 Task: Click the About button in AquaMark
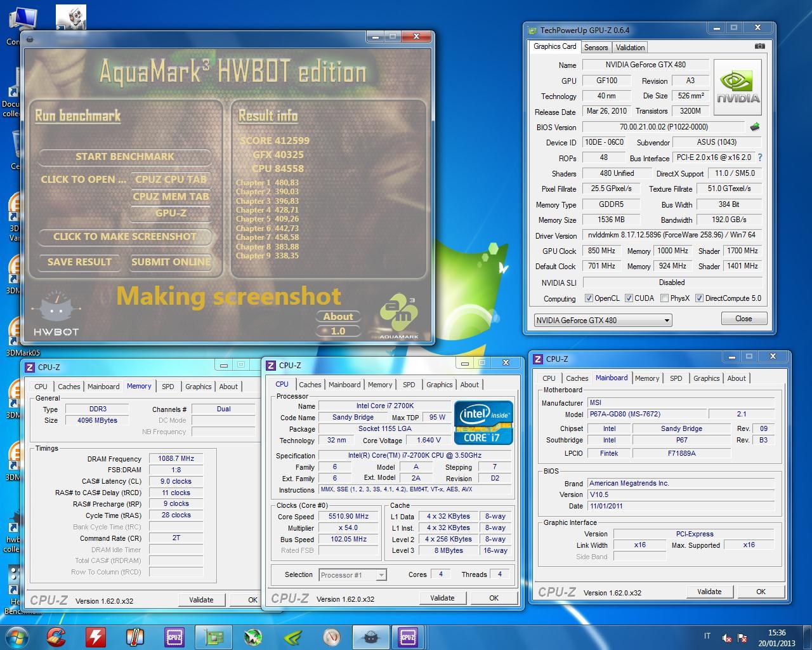click(338, 316)
